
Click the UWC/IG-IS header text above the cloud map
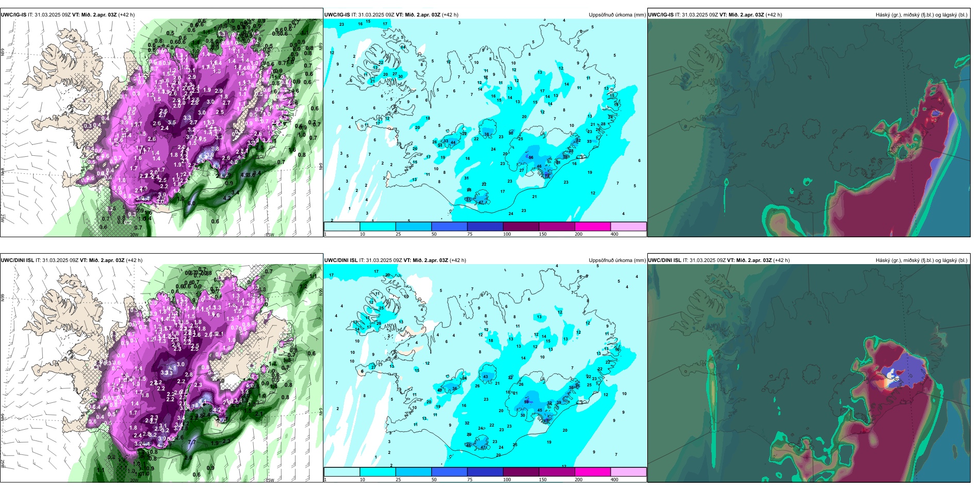pyautogui.click(x=715, y=15)
